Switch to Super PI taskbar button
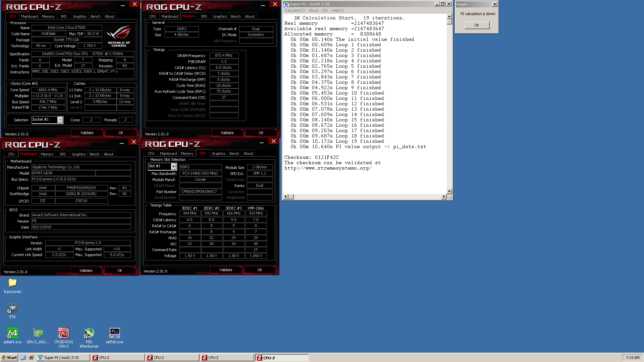 point(63,358)
